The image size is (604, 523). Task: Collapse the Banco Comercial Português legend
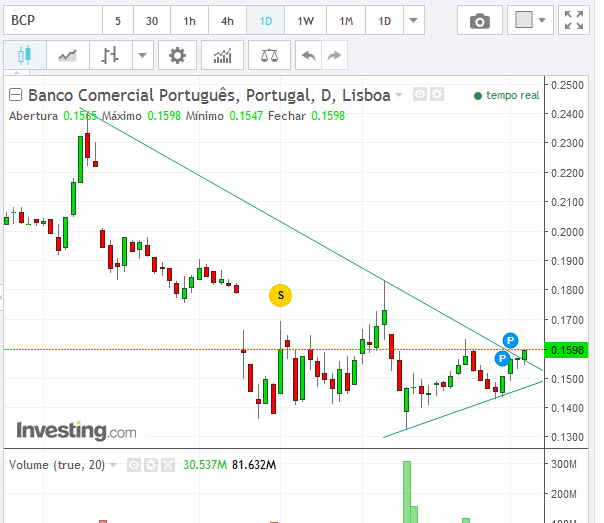click(15, 95)
